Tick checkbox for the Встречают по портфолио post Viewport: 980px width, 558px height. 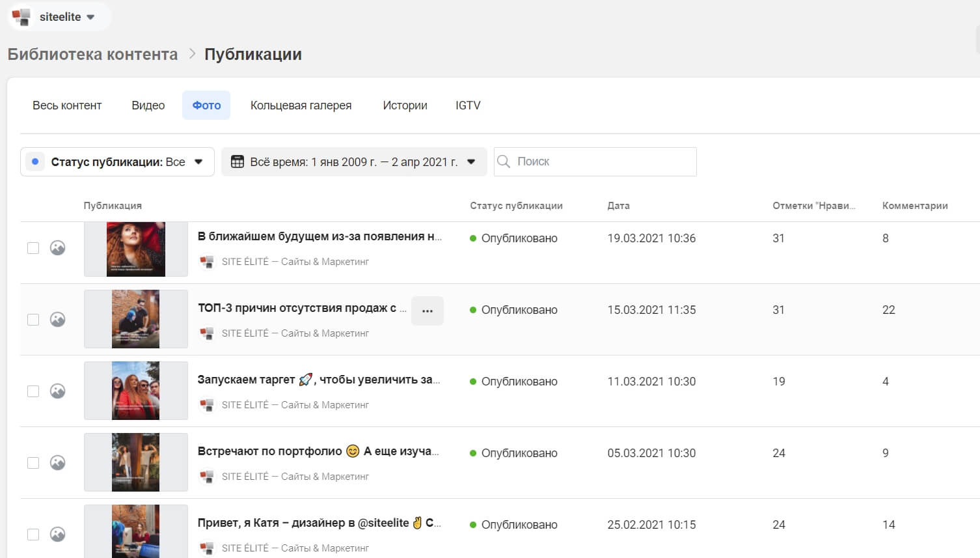[x=33, y=463]
